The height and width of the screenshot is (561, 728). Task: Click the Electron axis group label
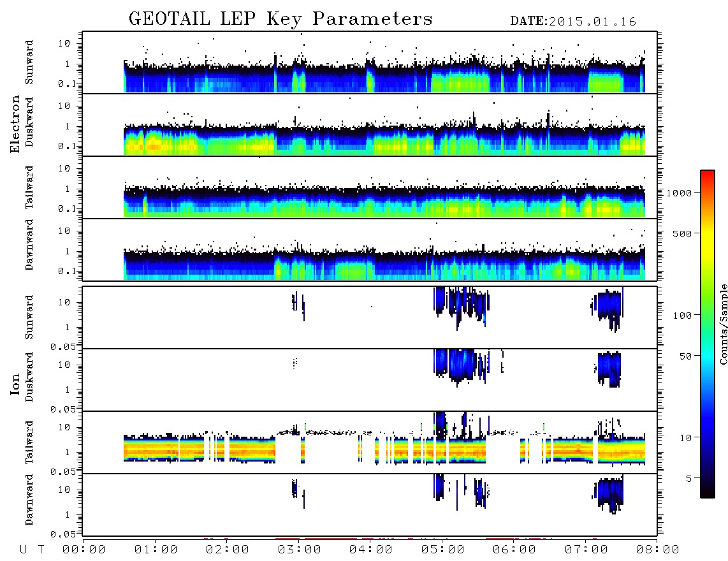tap(15, 124)
